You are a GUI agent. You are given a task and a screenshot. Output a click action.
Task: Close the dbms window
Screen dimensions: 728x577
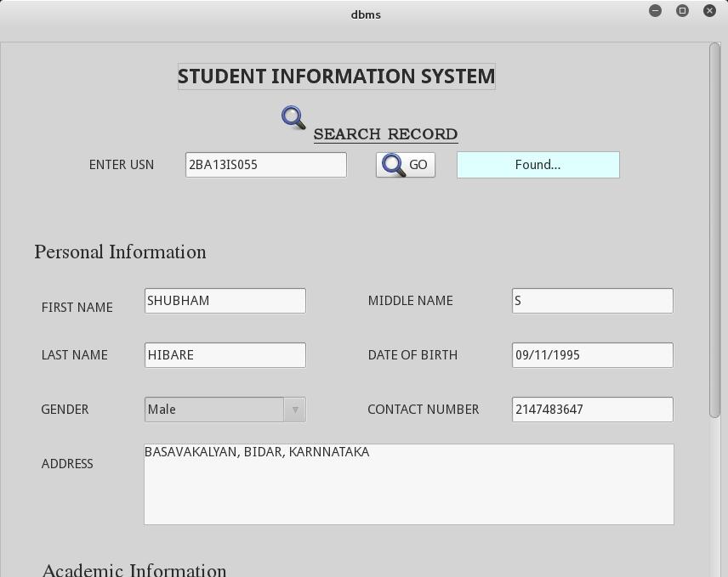[x=709, y=11]
